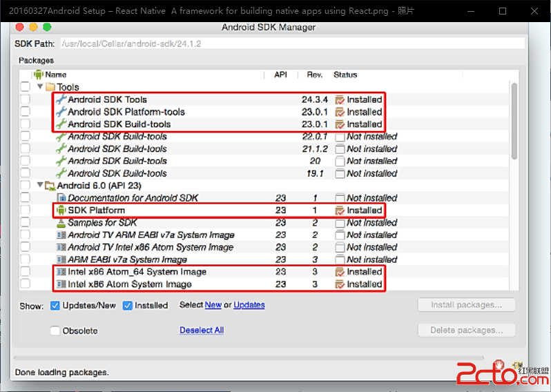Viewport: 551px width, 392px height.
Task: Select the Documentation for Android SDK row text
Action: coord(133,198)
